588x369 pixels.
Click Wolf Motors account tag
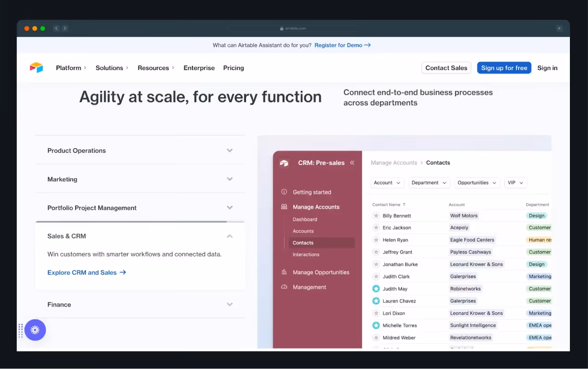pos(464,216)
